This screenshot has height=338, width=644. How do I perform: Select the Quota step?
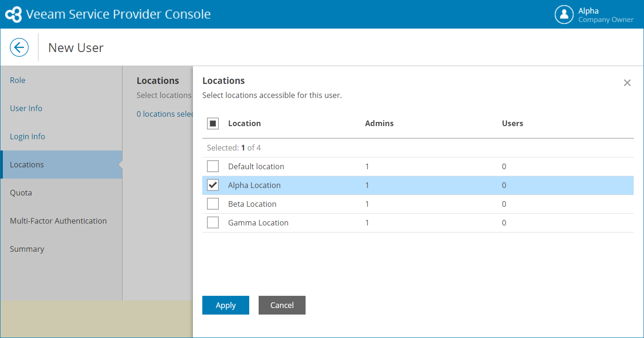21,193
